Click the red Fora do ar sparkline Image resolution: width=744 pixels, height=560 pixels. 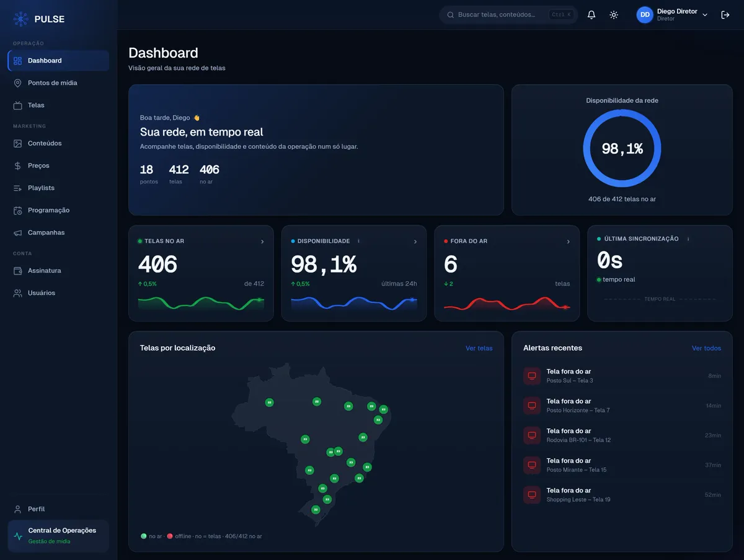click(x=507, y=303)
